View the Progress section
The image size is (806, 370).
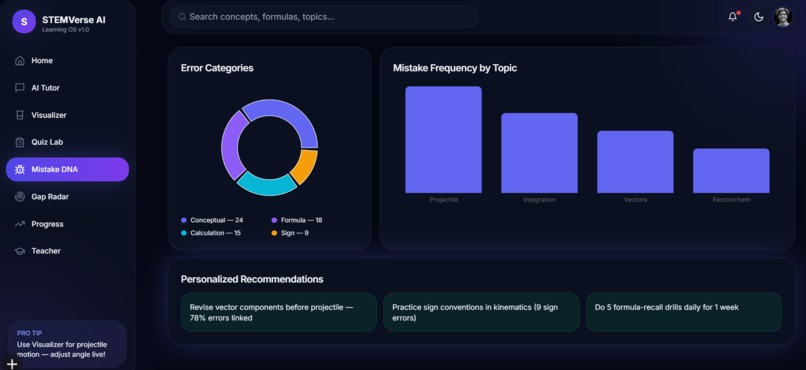[x=67, y=224]
